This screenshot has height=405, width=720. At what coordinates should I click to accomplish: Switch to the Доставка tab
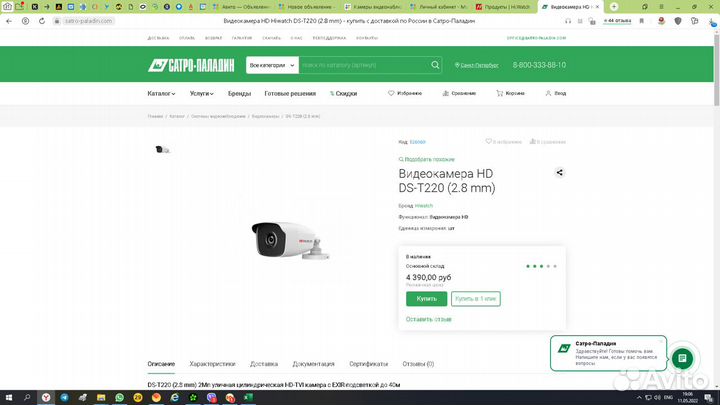[x=264, y=364]
